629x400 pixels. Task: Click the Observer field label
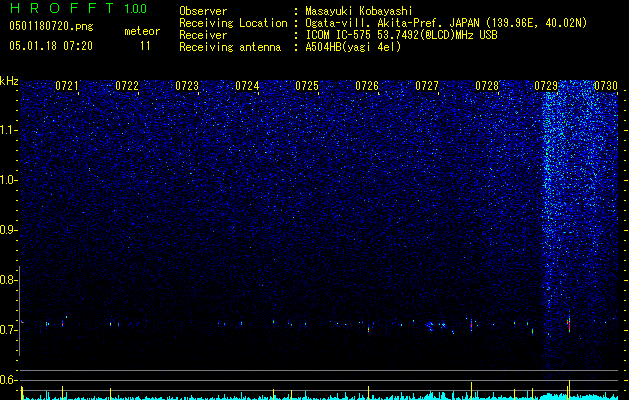pos(203,11)
